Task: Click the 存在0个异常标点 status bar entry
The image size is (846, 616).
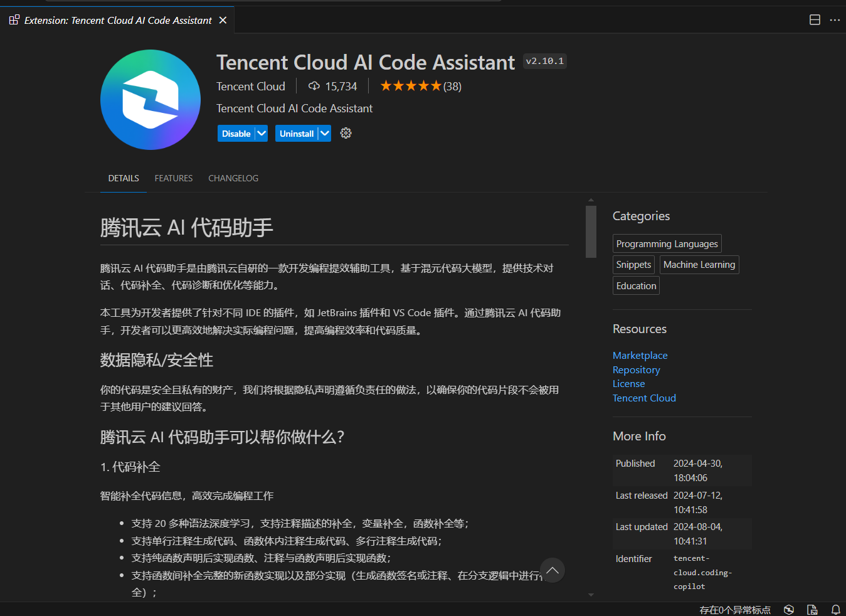Action: (734, 610)
